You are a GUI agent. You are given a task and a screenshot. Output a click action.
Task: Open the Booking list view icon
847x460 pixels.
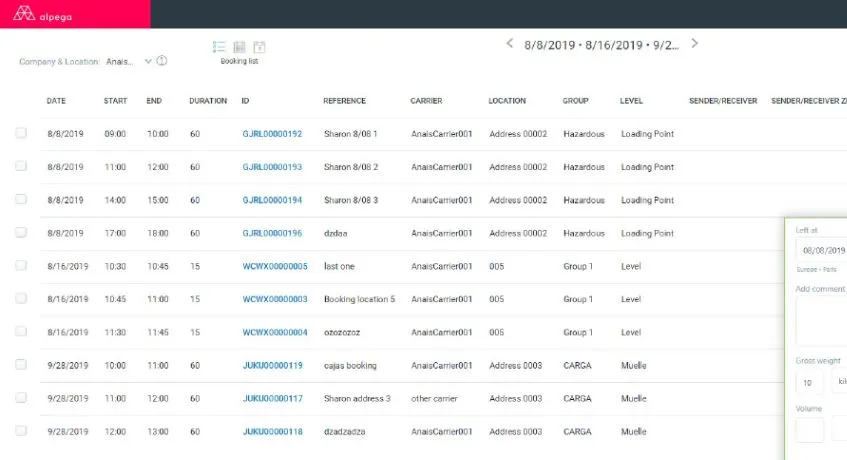[219, 47]
